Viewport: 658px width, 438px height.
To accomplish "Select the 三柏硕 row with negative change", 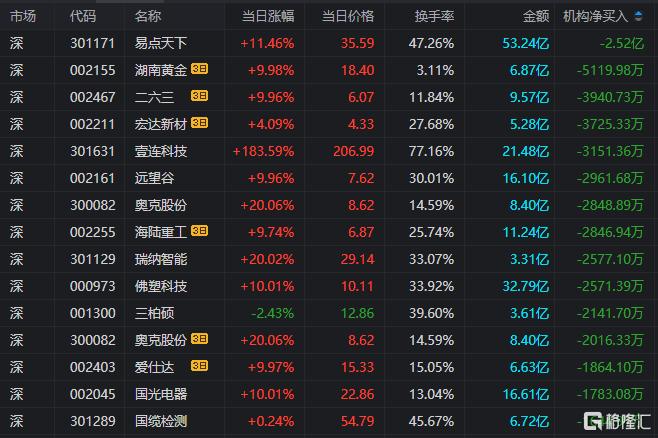I will [x=329, y=313].
